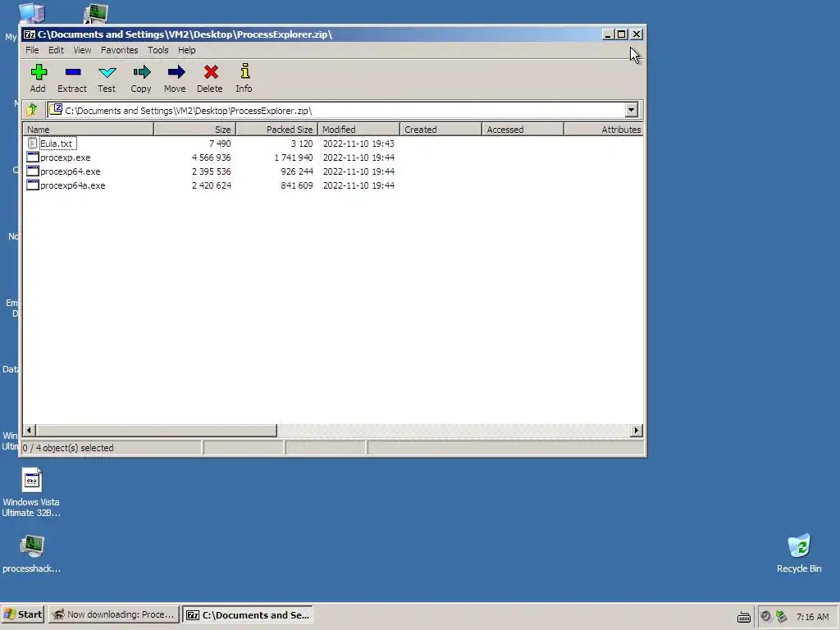Click the 7-Zip taskbar button
This screenshot has height=630, width=840.
tap(248, 614)
